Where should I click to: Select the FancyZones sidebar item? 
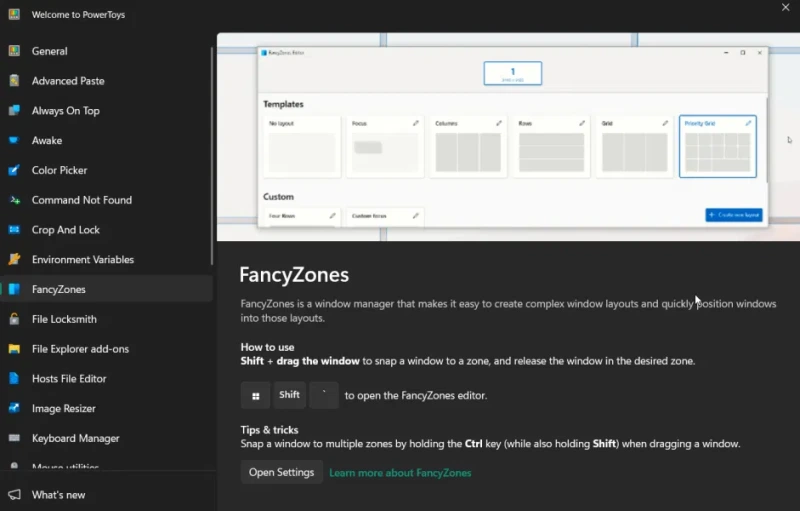click(58, 289)
